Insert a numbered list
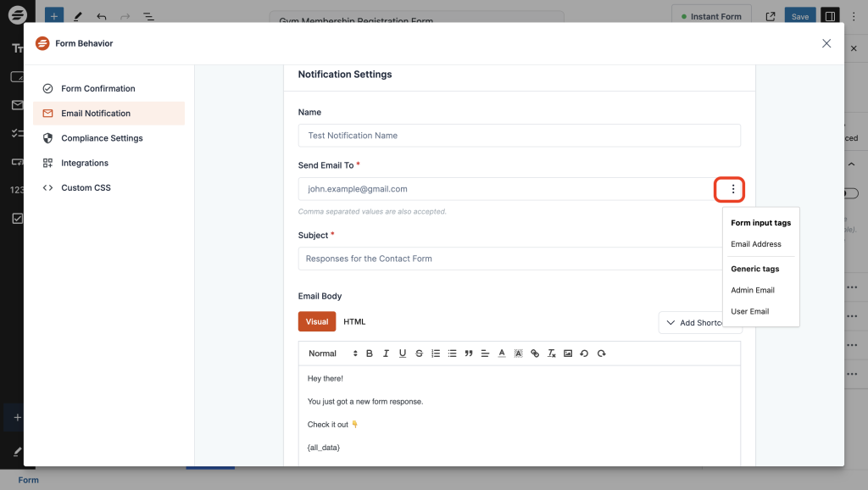This screenshot has width=868, height=490. [x=436, y=354]
